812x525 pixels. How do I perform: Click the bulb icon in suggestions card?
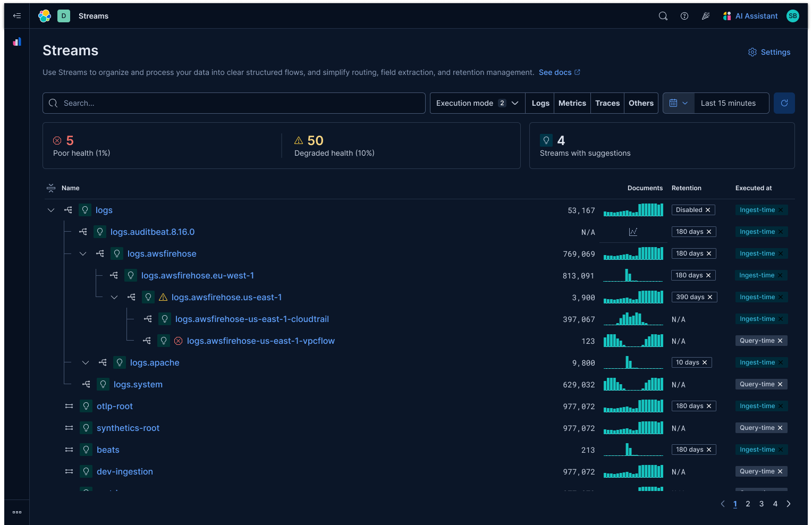(x=546, y=140)
